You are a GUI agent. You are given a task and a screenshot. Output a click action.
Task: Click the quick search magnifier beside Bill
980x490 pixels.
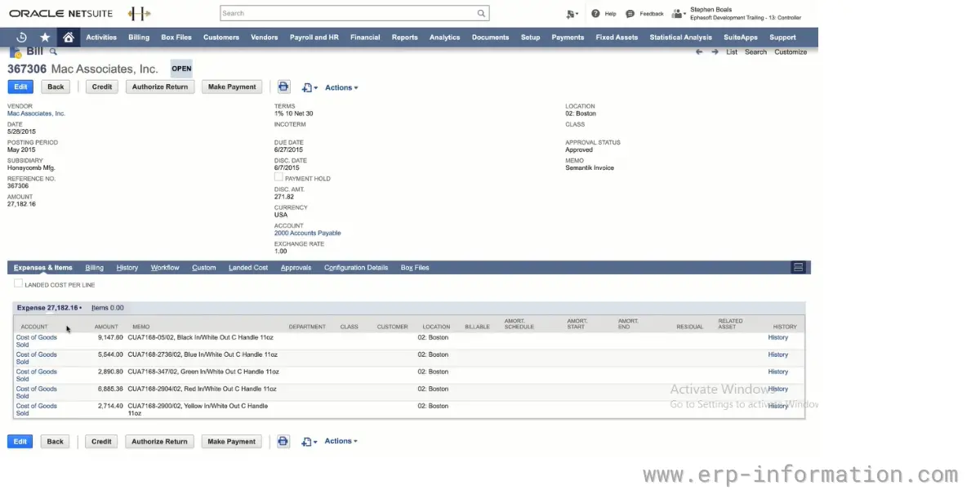(54, 52)
